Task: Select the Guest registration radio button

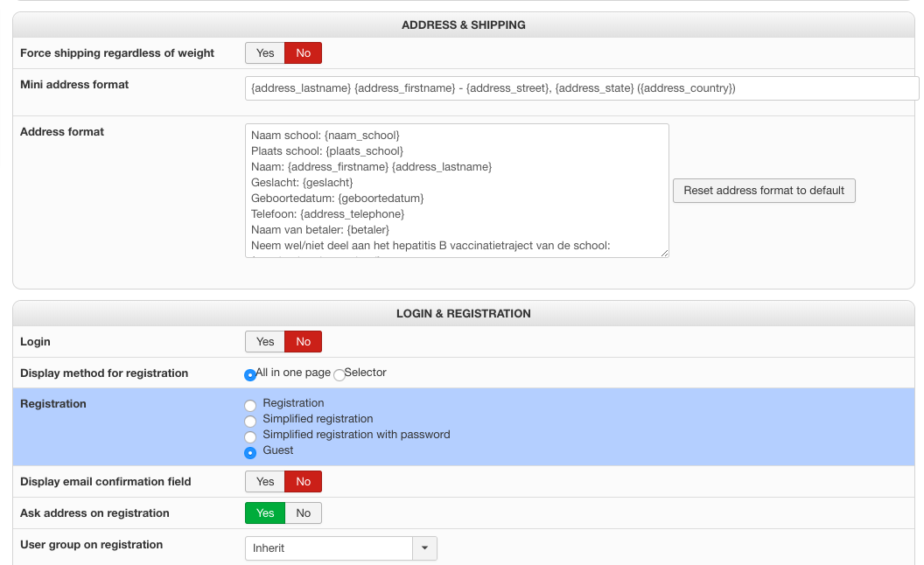Action: click(250, 452)
